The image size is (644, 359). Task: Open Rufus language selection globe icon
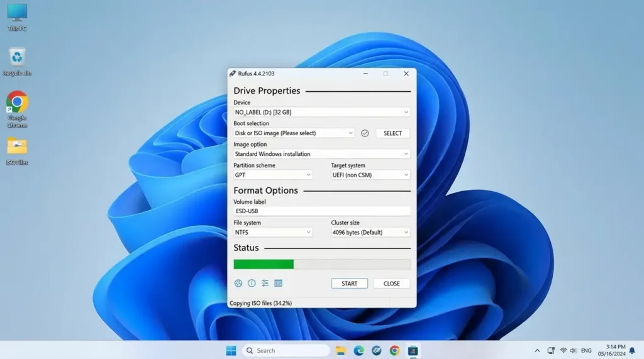[238, 283]
